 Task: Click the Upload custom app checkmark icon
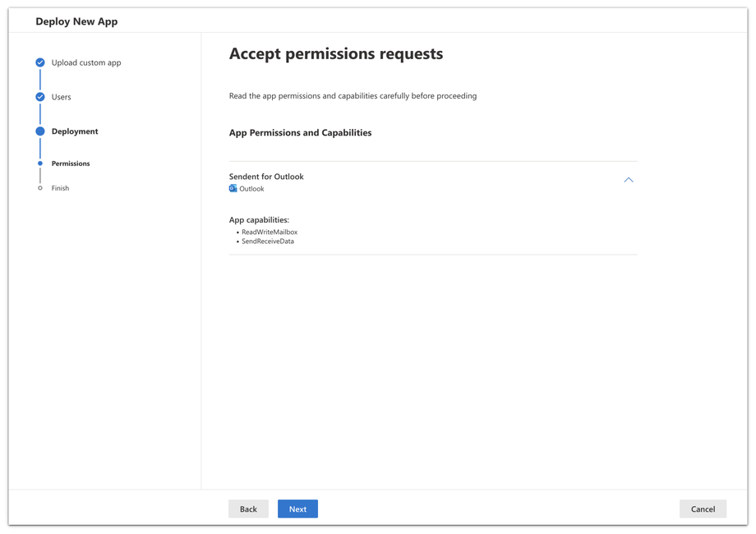40,62
